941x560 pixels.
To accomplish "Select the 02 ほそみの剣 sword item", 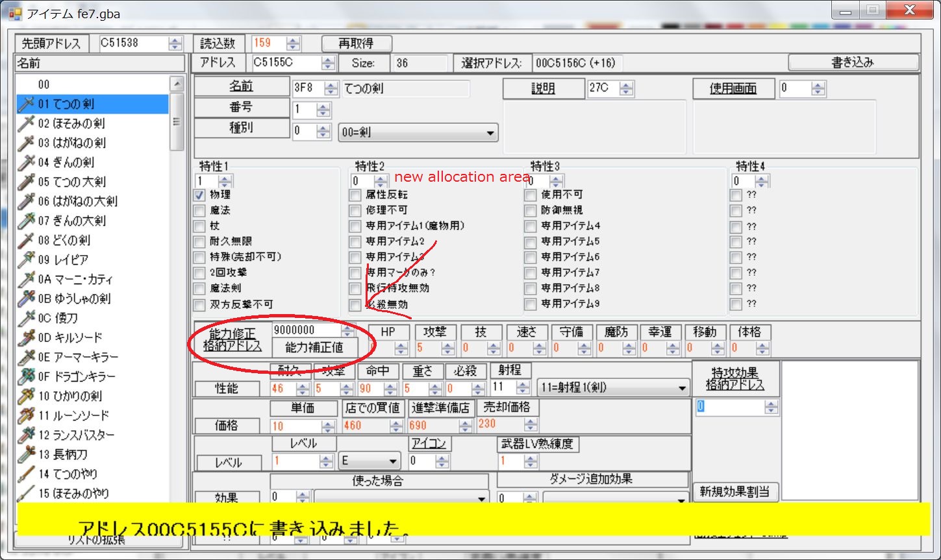I will pos(71,123).
